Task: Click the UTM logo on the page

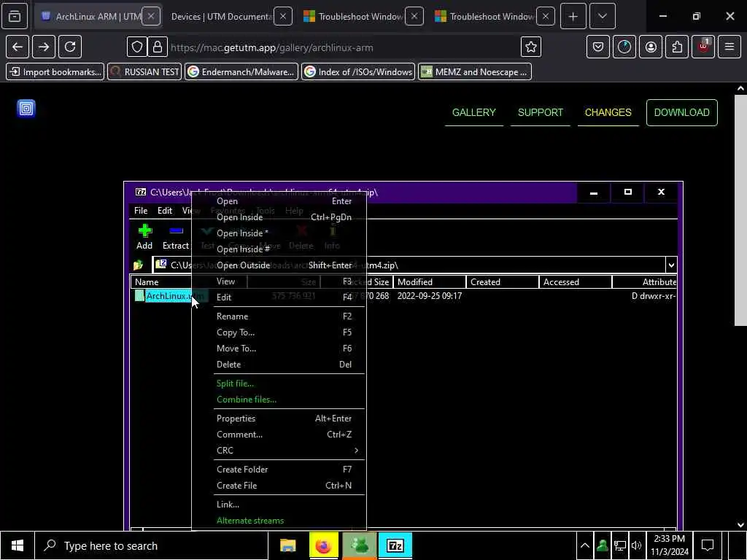Action: coord(26,109)
